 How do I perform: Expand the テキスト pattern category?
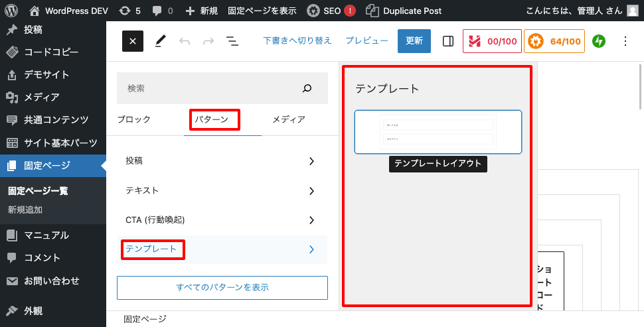222,190
